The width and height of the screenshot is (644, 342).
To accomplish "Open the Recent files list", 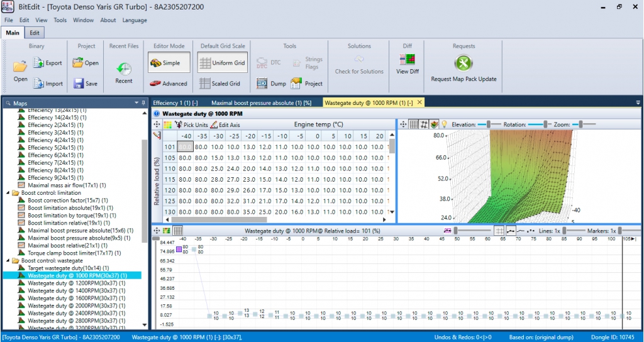I will [x=124, y=73].
